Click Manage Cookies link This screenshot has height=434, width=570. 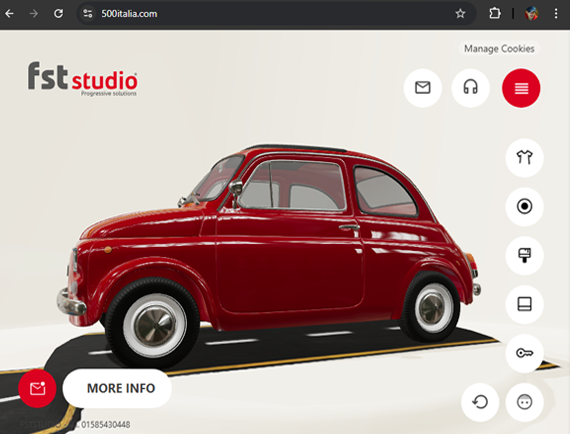[499, 49]
